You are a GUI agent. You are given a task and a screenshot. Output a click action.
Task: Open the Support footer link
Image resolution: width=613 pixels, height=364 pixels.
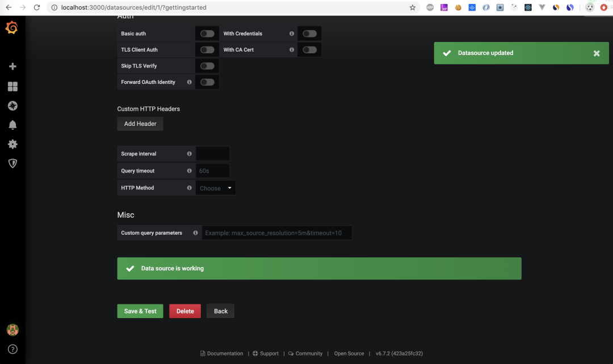pos(266,353)
